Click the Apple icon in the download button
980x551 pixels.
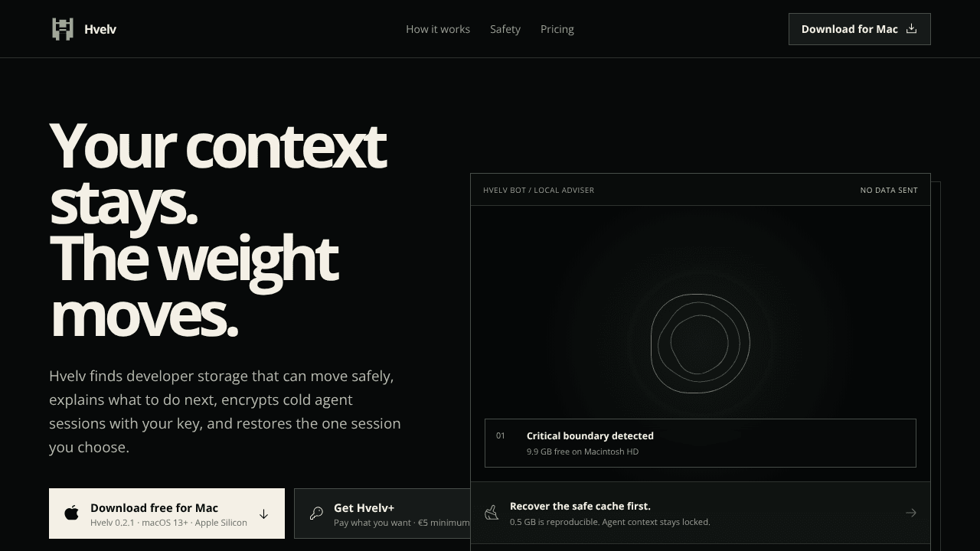[71, 513]
